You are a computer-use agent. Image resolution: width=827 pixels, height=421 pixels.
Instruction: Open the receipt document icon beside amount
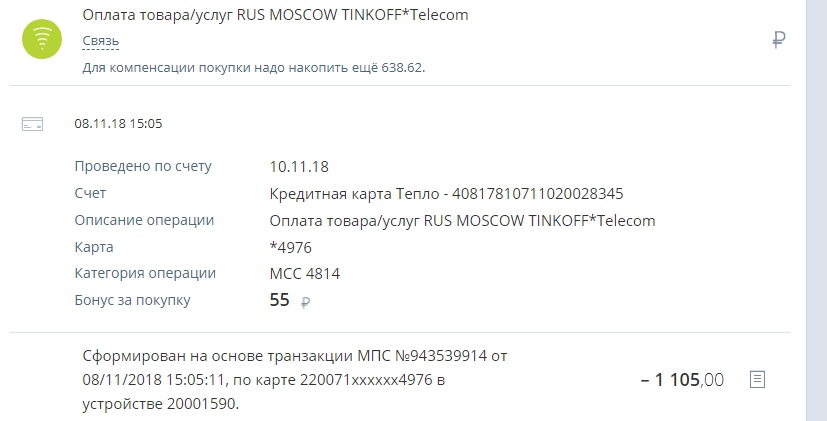[x=757, y=379]
